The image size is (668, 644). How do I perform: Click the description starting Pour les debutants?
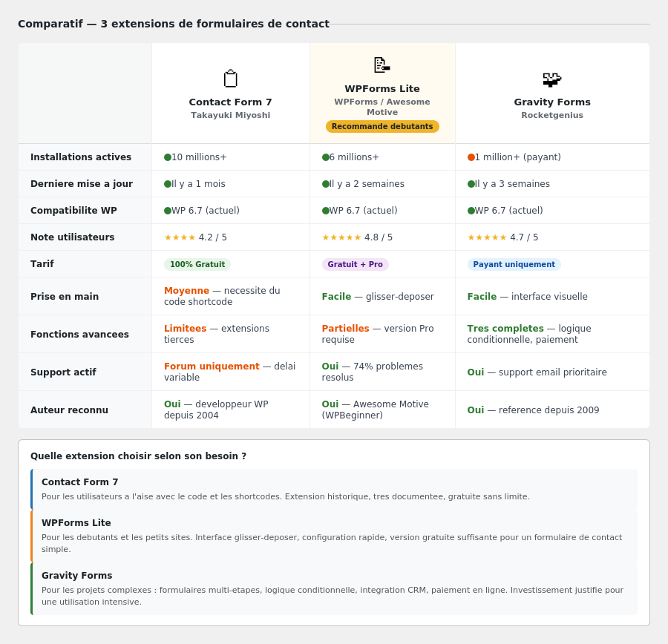[332, 543]
